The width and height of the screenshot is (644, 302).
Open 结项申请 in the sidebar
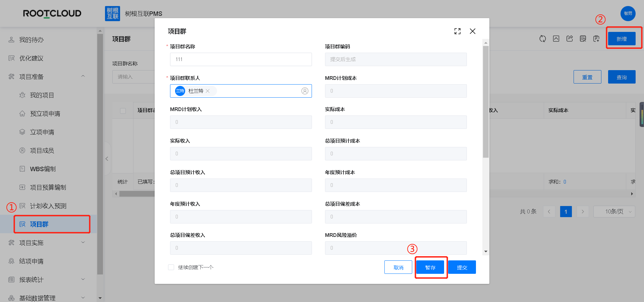pos(31,261)
